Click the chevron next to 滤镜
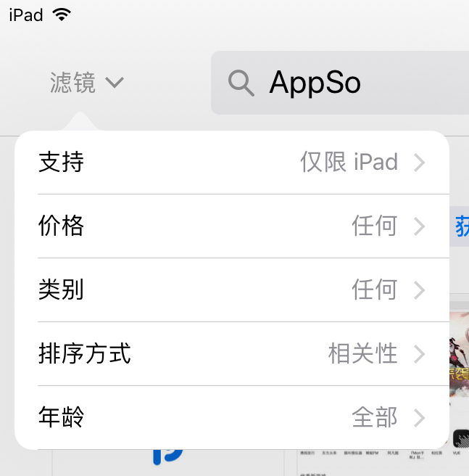This screenshot has width=469, height=476. coord(115,83)
